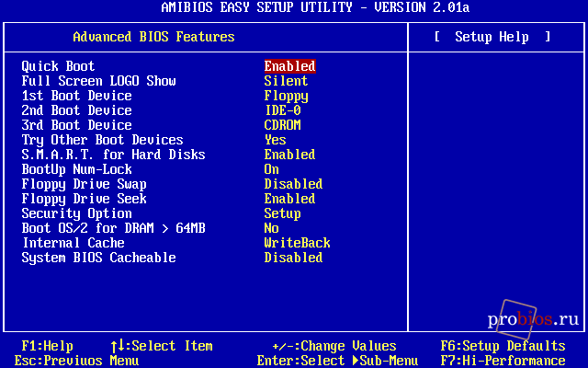
Task: Click the Setup Help panel title
Action: pos(492,37)
